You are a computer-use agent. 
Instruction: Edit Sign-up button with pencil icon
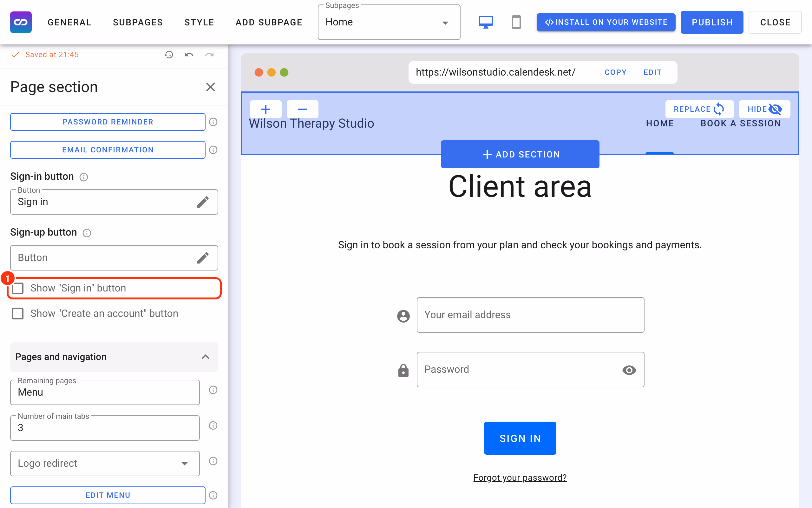click(203, 258)
